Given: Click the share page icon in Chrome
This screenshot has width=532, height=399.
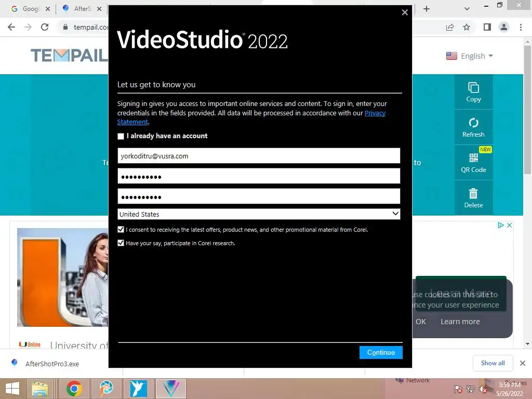Looking at the screenshot, I should click(x=450, y=27).
